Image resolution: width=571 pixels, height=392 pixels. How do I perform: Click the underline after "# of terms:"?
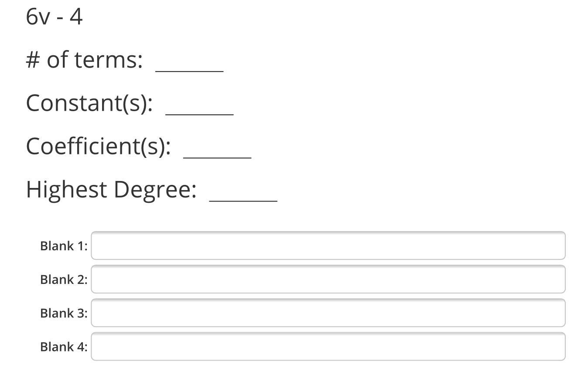(x=189, y=69)
